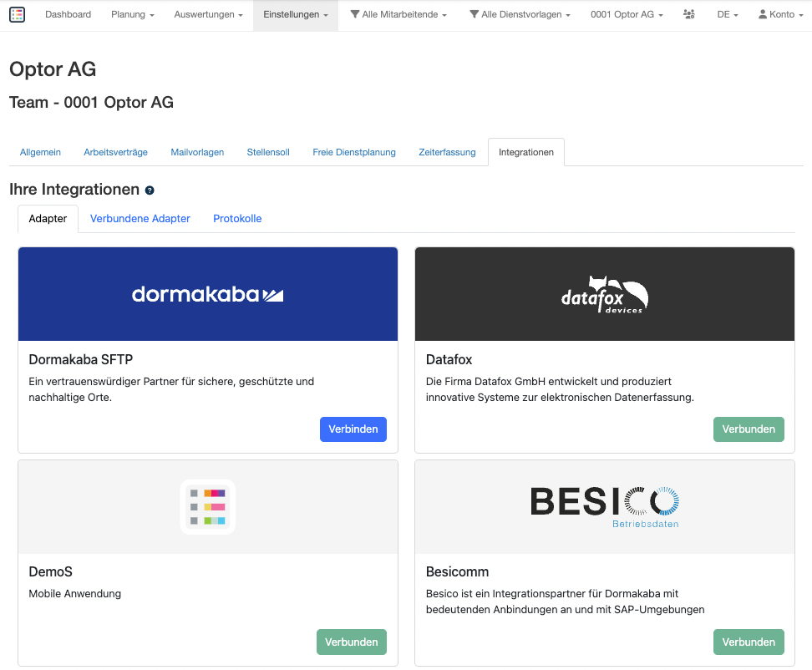Click the Dormakaba SFTP card title
The image size is (812, 670).
81,359
